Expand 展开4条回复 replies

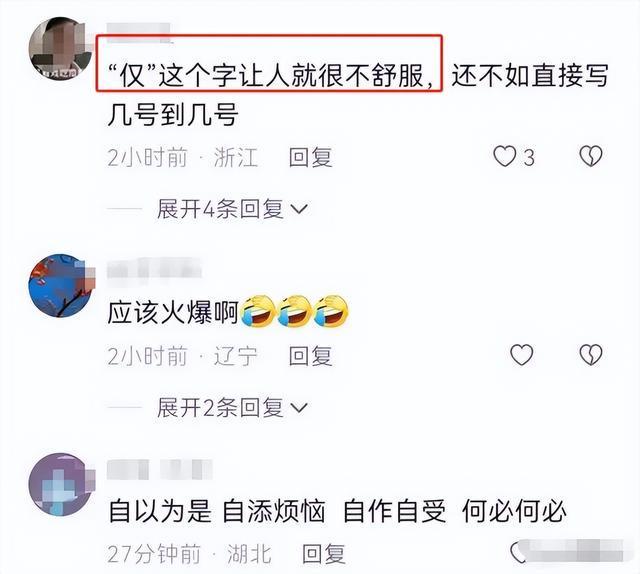coord(220,209)
